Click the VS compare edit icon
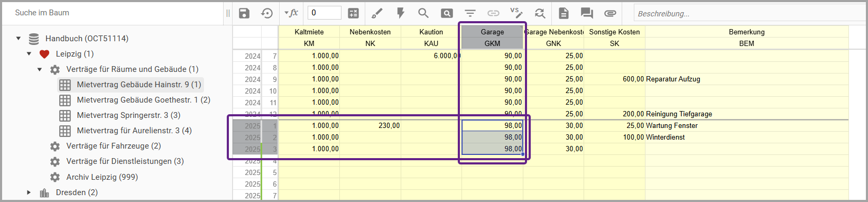Image resolution: width=868 pixels, height=202 pixels. (x=516, y=13)
